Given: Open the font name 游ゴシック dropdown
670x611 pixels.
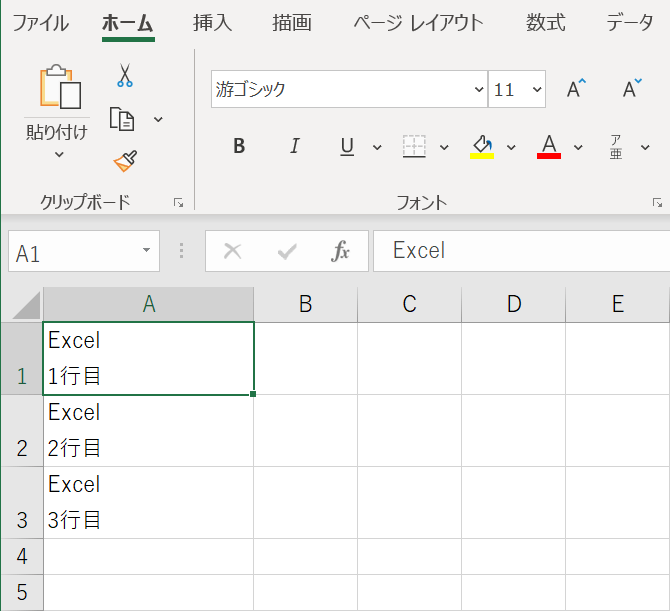Looking at the screenshot, I should click(x=479, y=89).
